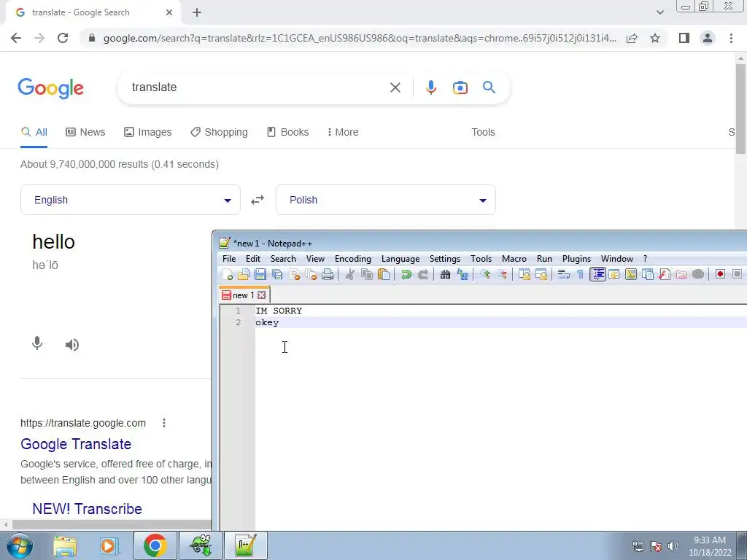The width and height of the screenshot is (747, 560).
Task: Zoom out using the toolbar magnifier
Action: click(502, 274)
